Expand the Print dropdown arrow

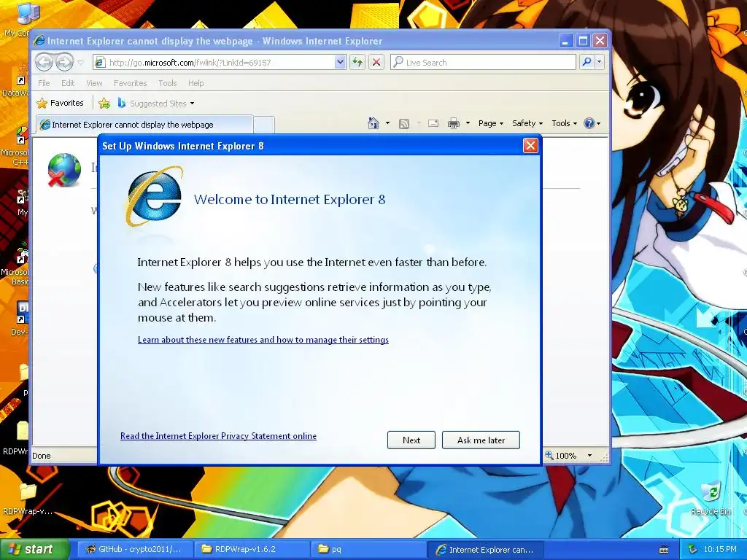coord(468,123)
